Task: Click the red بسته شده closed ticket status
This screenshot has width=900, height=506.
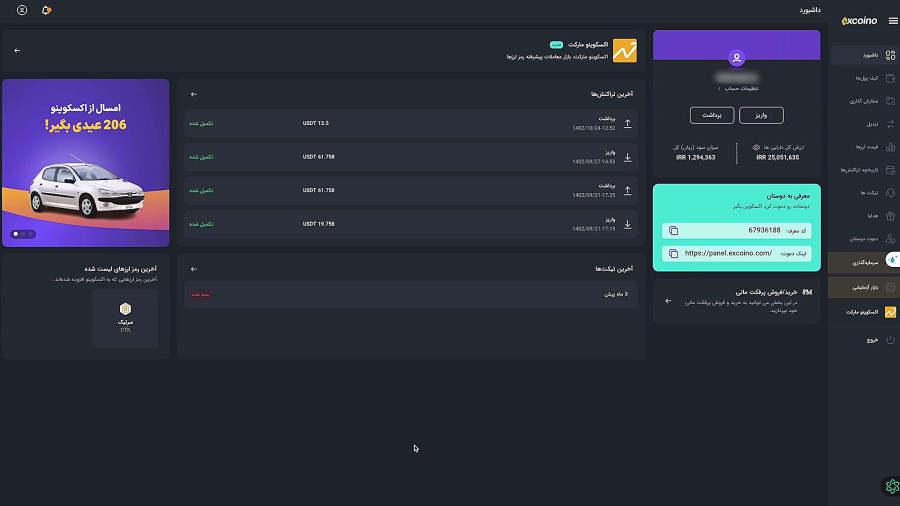Action: point(201,294)
